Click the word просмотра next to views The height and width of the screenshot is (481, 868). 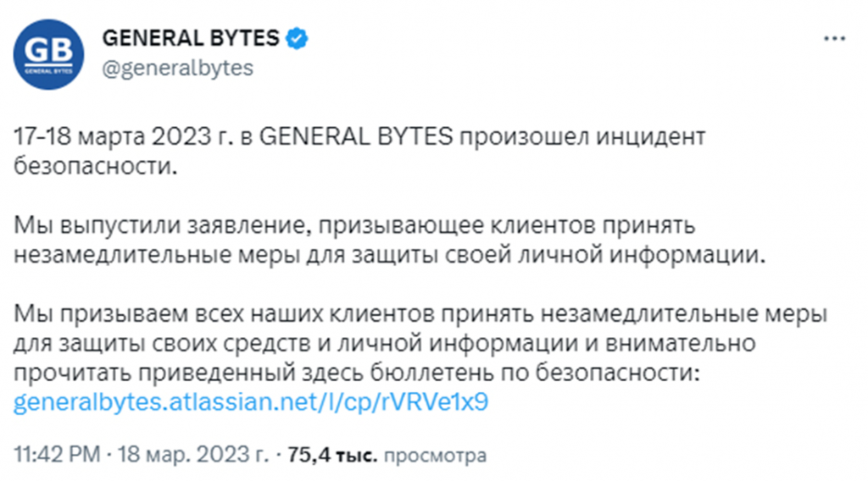coord(435,456)
